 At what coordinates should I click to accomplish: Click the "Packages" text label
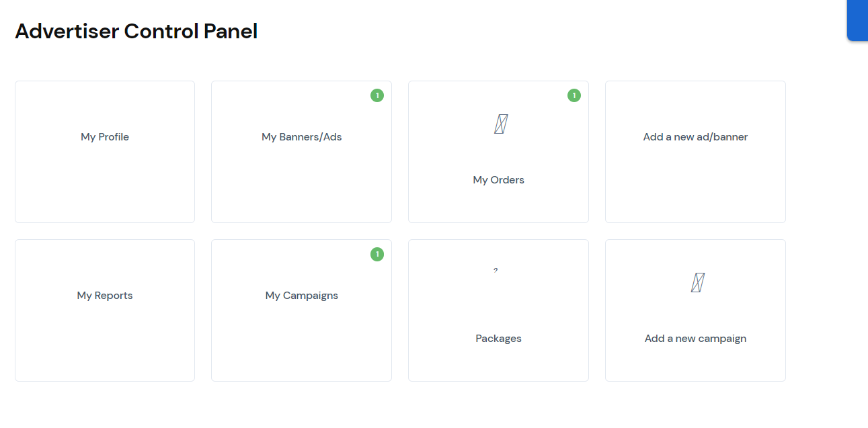tap(498, 339)
